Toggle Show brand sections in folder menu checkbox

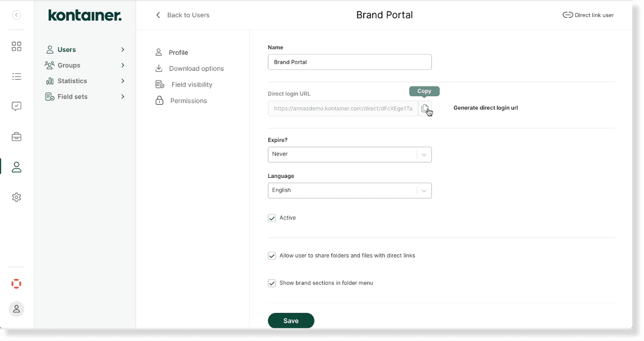[x=272, y=283]
